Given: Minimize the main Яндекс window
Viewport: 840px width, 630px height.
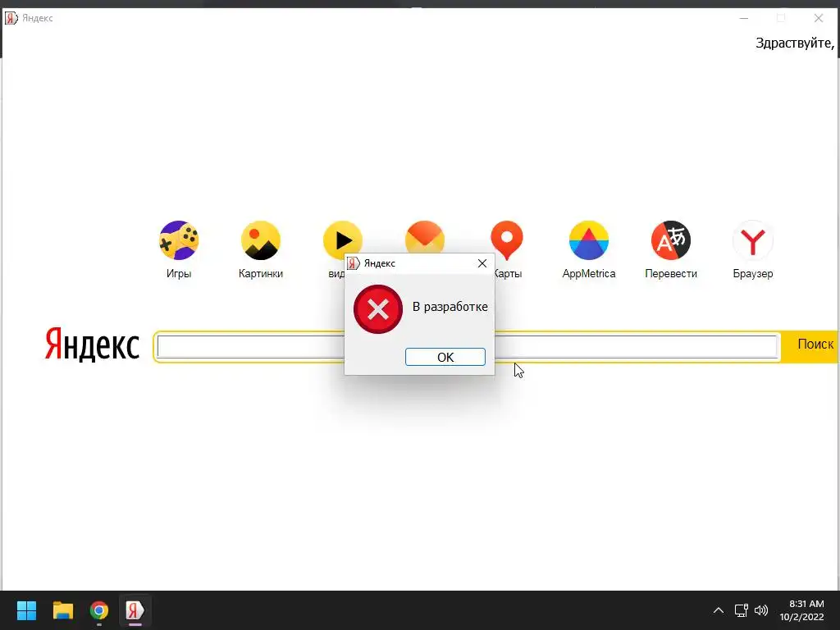Looking at the screenshot, I should click(x=743, y=18).
